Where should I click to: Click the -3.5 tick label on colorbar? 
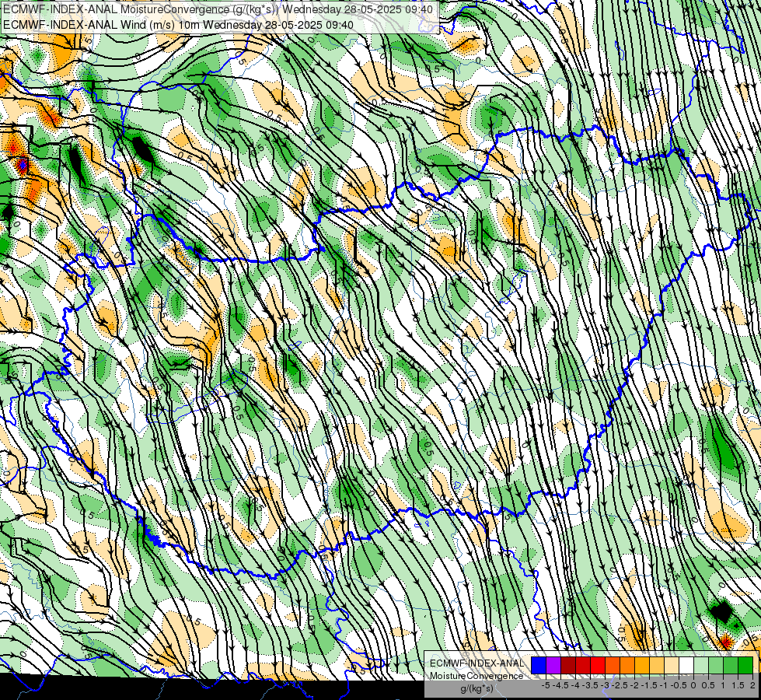tap(591, 685)
